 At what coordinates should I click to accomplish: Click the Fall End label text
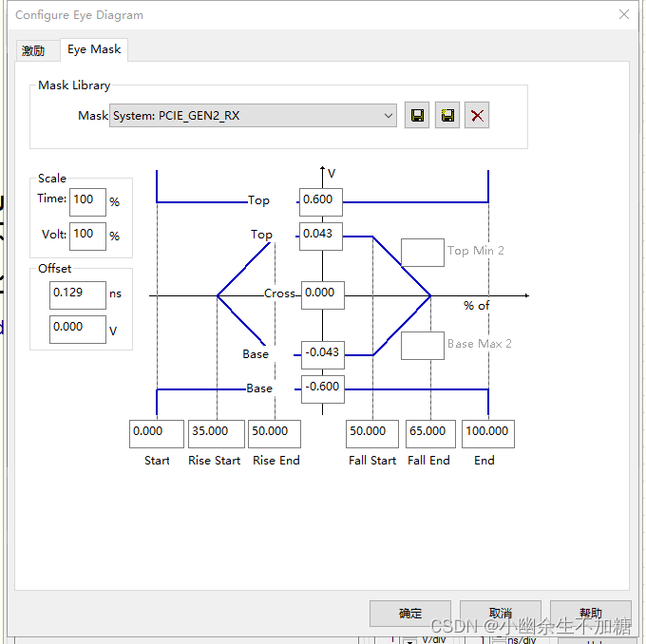click(x=428, y=461)
